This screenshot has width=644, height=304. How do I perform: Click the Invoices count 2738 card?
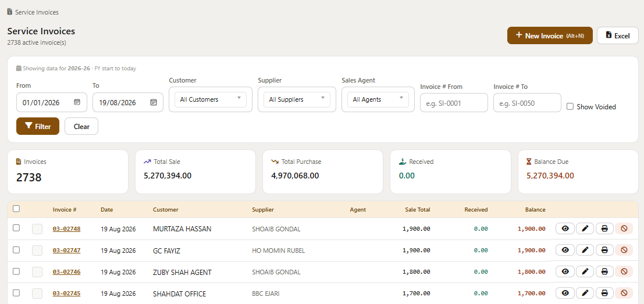point(67,171)
